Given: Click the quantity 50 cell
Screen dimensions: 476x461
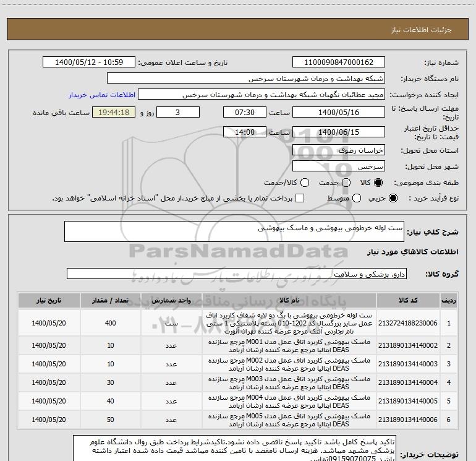Looking at the screenshot, I should coord(111,420).
